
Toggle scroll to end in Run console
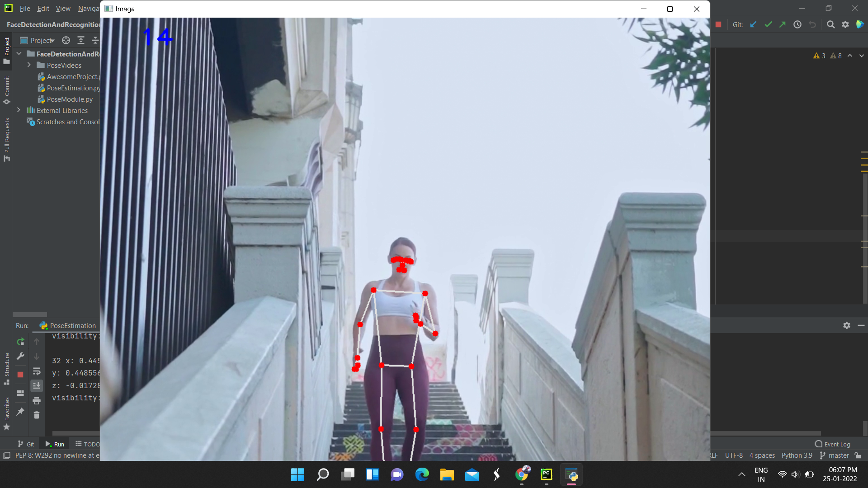[x=37, y=385]
